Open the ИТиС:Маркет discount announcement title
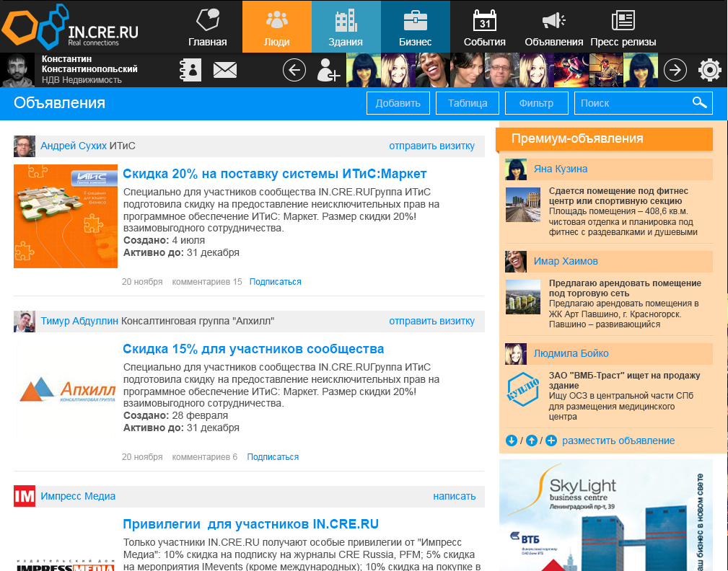This screenshot has height=571, width=728. click(x=274, y=174)
